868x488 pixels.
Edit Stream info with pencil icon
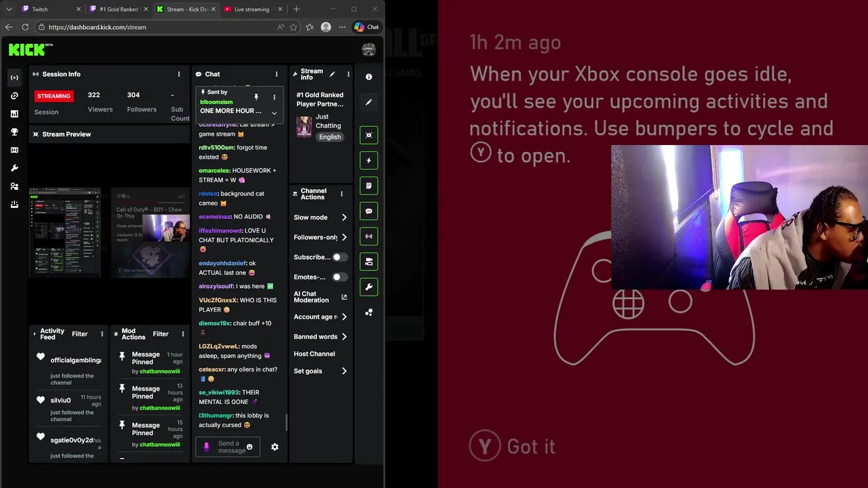coord(332,74)
